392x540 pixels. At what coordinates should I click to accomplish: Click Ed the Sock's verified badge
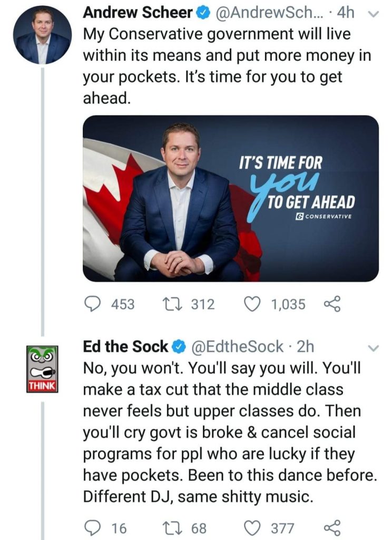coord(178,348)
